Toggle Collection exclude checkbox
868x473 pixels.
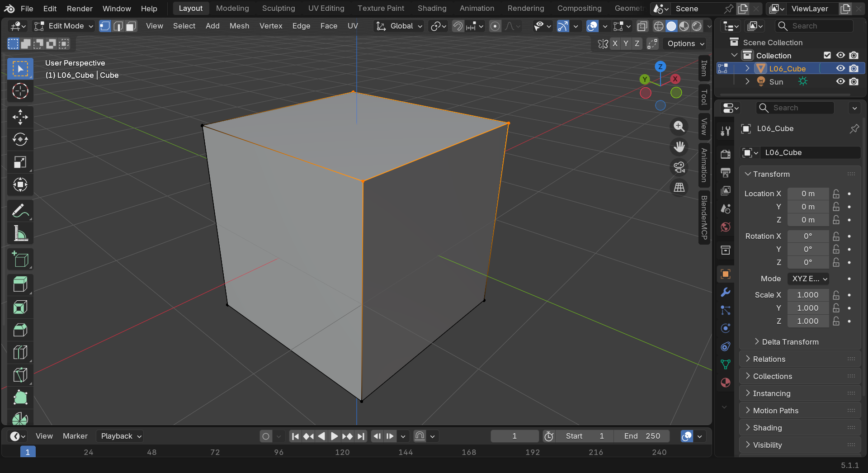(827, 55)
